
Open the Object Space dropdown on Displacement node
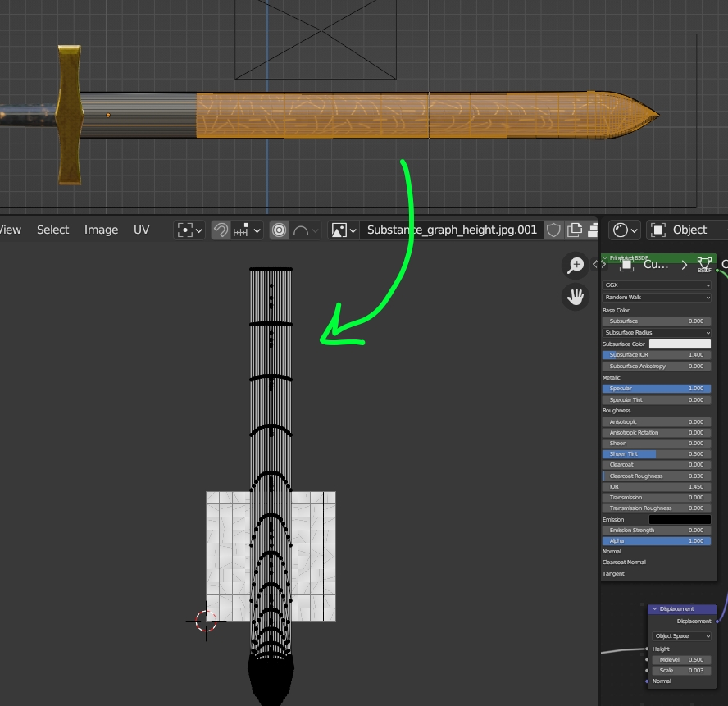[x=680, y=635]
